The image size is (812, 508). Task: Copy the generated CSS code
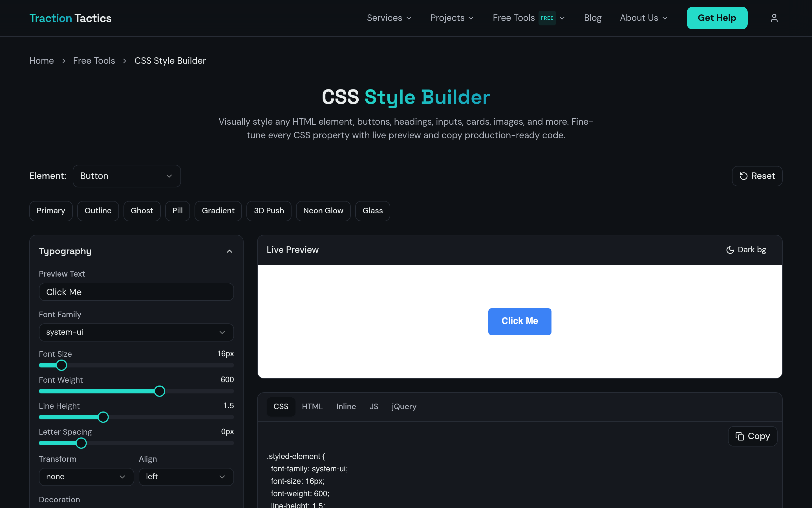[752, 436]
